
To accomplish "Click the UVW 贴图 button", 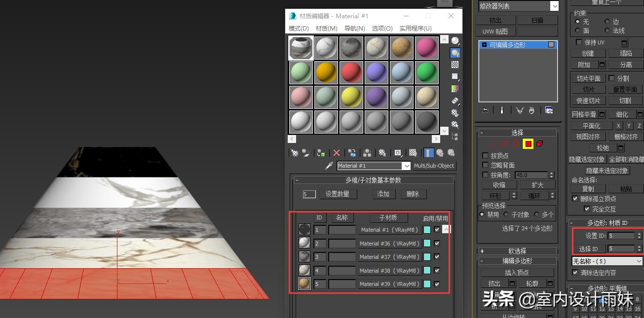I will tap(496, 31).
